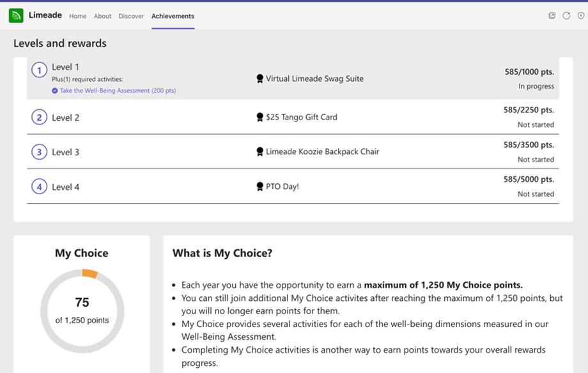
Task: Click the My Choice progress ring
Action: coord(82,311)
